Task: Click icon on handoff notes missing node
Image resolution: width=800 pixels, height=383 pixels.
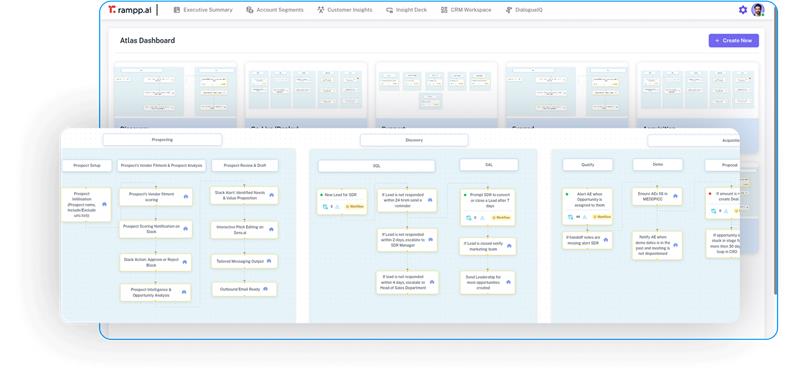Action: 605,240
